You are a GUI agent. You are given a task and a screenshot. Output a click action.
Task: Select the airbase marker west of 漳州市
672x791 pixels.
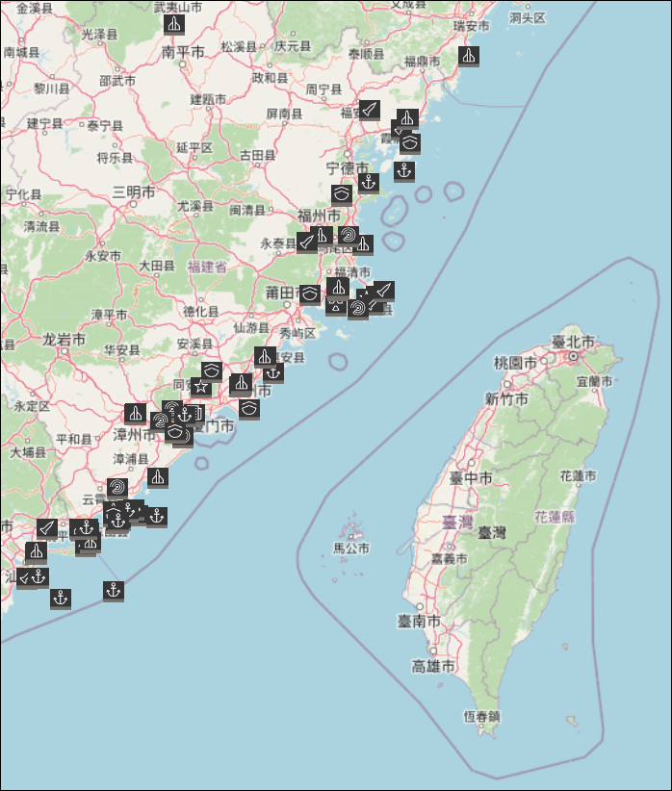[x=136, y=414]
